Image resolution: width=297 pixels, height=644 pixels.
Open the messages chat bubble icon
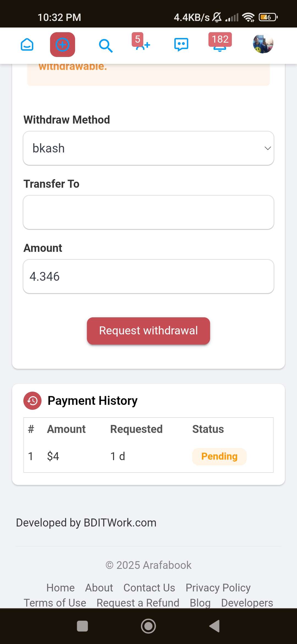click(181, 45)
